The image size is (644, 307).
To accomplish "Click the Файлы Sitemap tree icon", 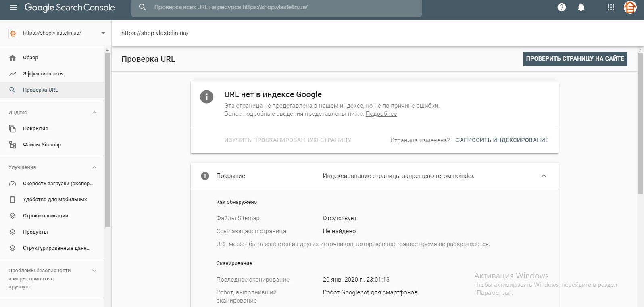I will (x=13, y=145).
